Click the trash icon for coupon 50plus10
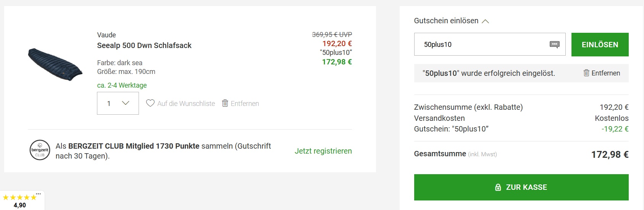This screenshot has width=644, height=210. (586, 73)
